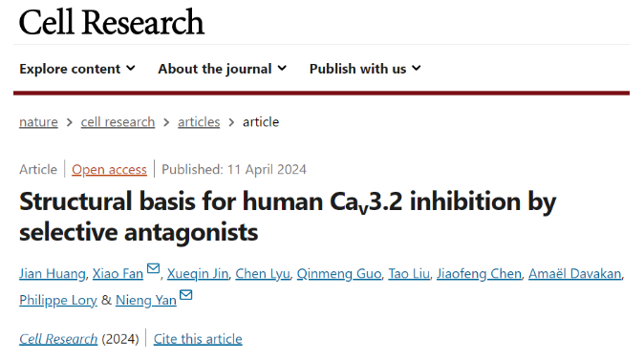This screenshot has height=359, width=644.
Task: Navigate to the articles breadcrumb
Action: (x=199, y=122)
